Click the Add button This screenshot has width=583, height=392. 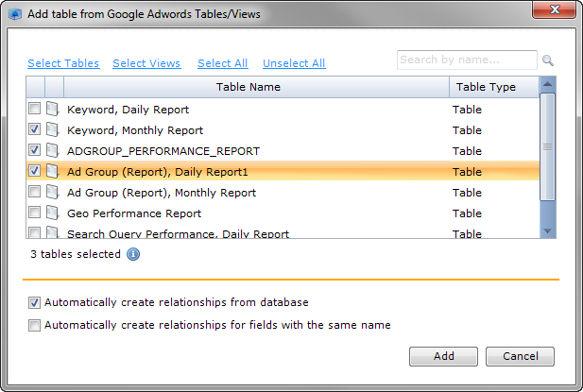(443, 356)
